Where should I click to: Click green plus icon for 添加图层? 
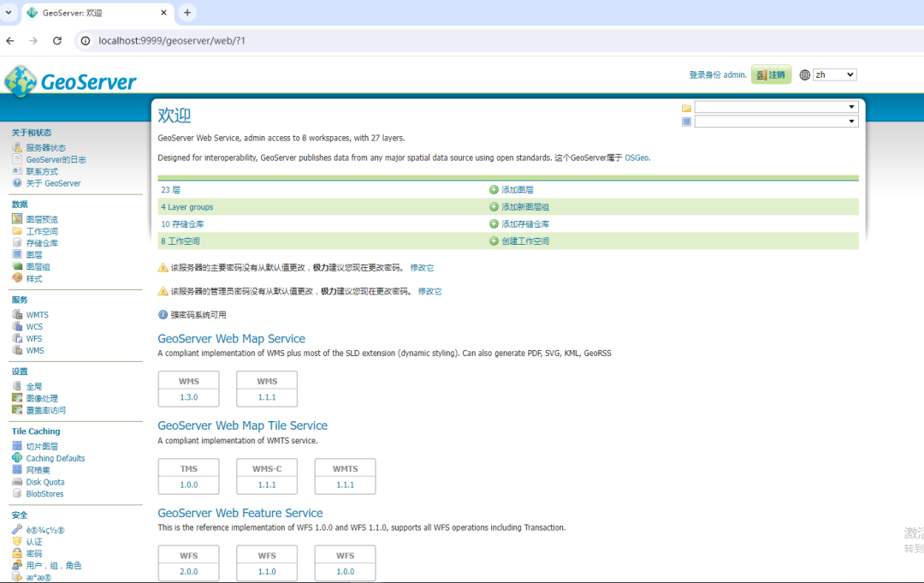494,190
